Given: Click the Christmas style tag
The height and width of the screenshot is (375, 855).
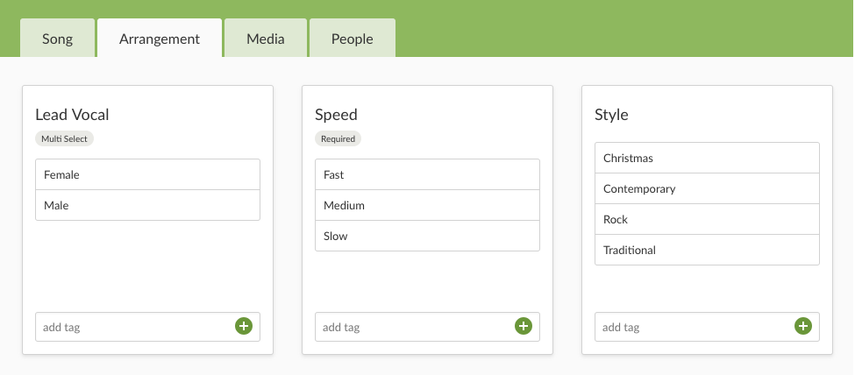Looking at the screenshot, I should [707, 158].
